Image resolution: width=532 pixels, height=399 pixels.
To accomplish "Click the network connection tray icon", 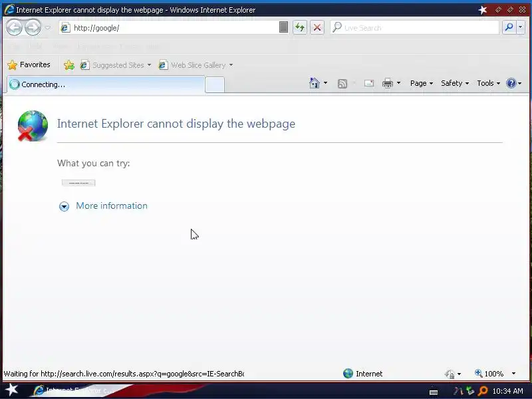I will click(x=458, y=391).
